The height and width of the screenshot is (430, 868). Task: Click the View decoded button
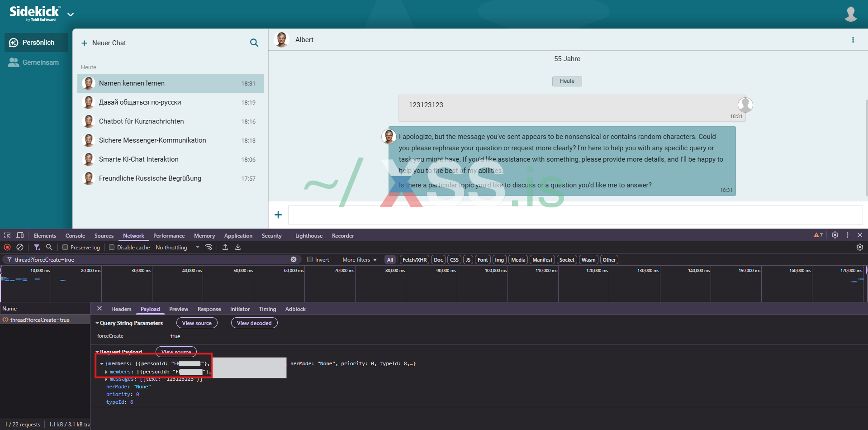click(254, 323)
